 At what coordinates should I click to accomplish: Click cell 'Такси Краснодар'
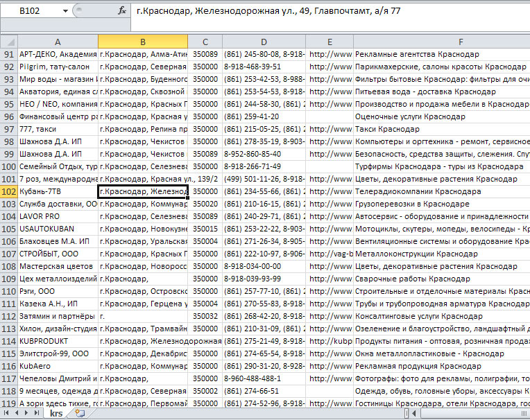pos(442,130)
